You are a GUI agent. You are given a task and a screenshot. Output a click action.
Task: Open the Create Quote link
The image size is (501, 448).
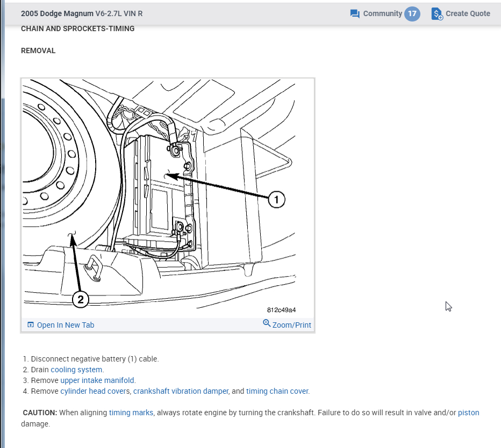tap(468, 13)
